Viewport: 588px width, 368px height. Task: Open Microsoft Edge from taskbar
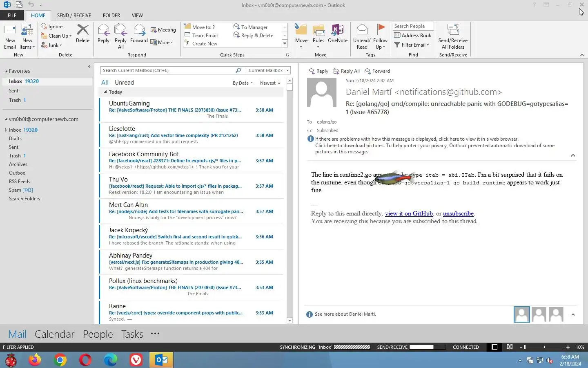(x=110, y=360)
